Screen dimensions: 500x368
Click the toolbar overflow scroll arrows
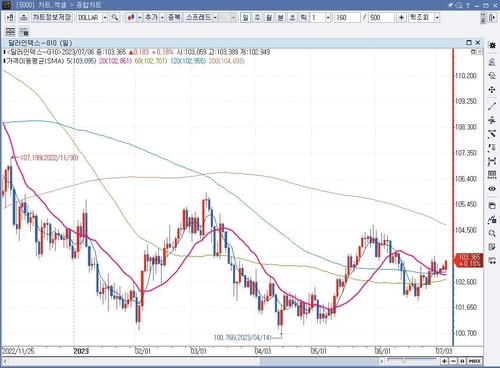(483, 18)
